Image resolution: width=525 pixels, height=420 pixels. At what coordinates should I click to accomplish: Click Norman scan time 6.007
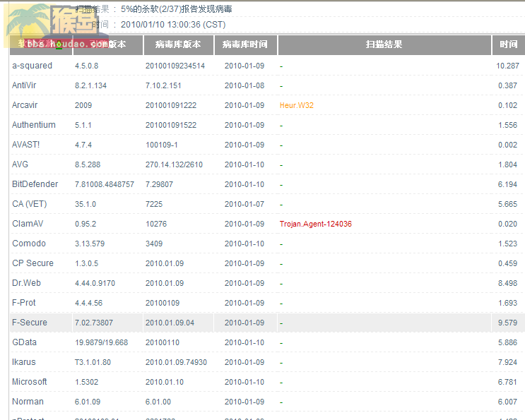pos(507,402)
